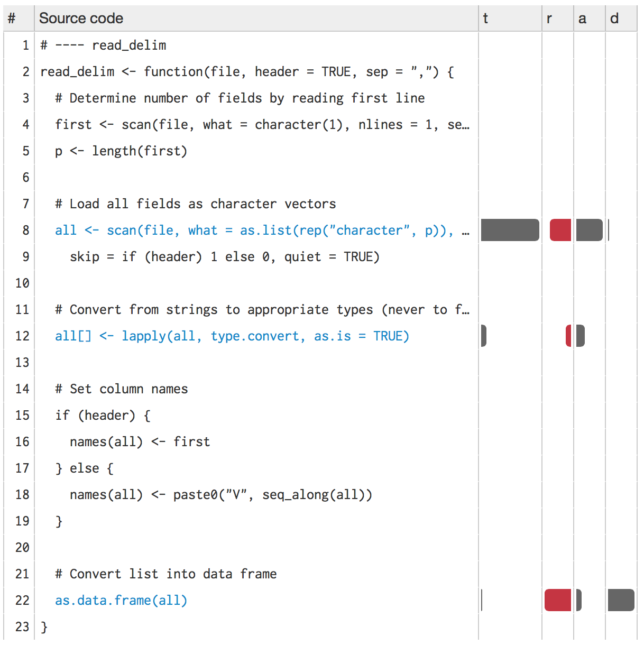Select the 't' time column header
Viewport: 644px width, 645px height.
[485, 19]
